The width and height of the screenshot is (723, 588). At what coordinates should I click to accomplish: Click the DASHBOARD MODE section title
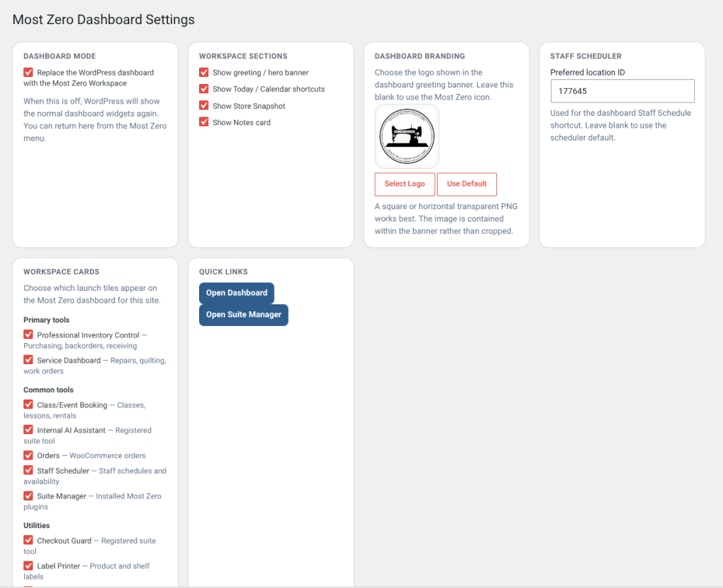pos(59,56)
